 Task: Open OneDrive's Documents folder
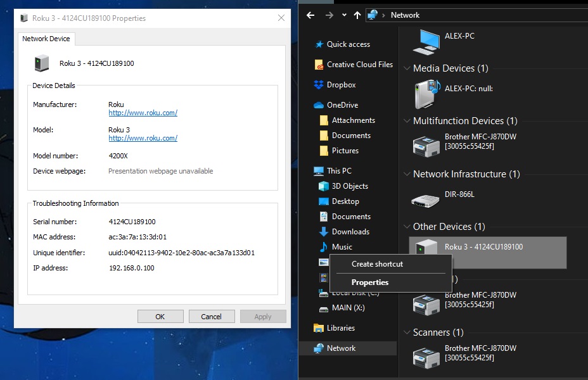pyautogui.click(x=345, y=136)
